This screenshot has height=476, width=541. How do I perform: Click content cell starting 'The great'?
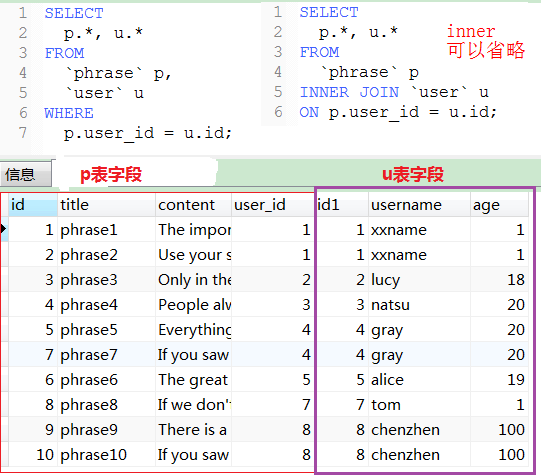193,379
